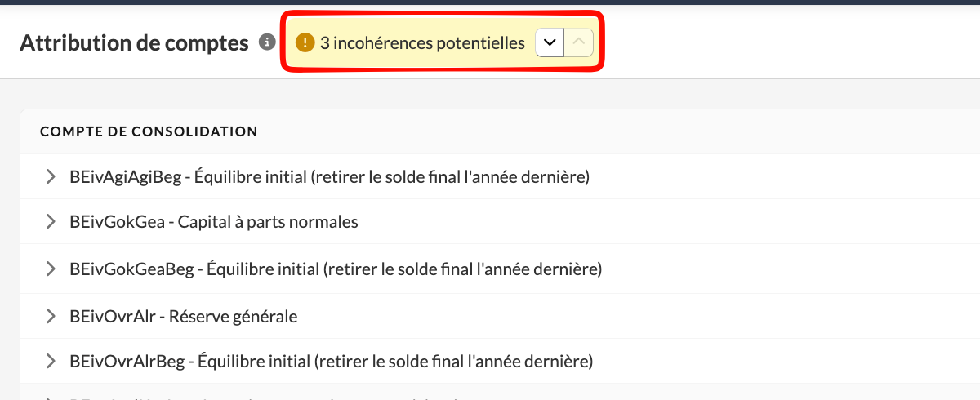
Task: Expand the BEivGokGea Capital à parts normales chevron
Action: click(51, 222)
